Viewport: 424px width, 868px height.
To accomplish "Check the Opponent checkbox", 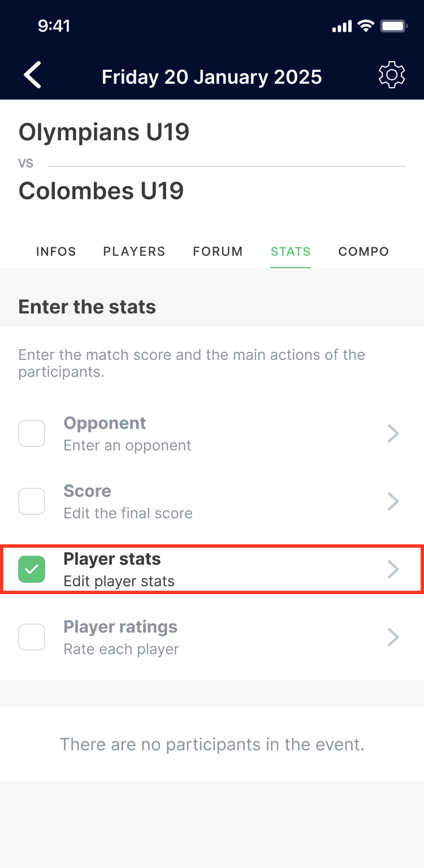I will point(32,433).
